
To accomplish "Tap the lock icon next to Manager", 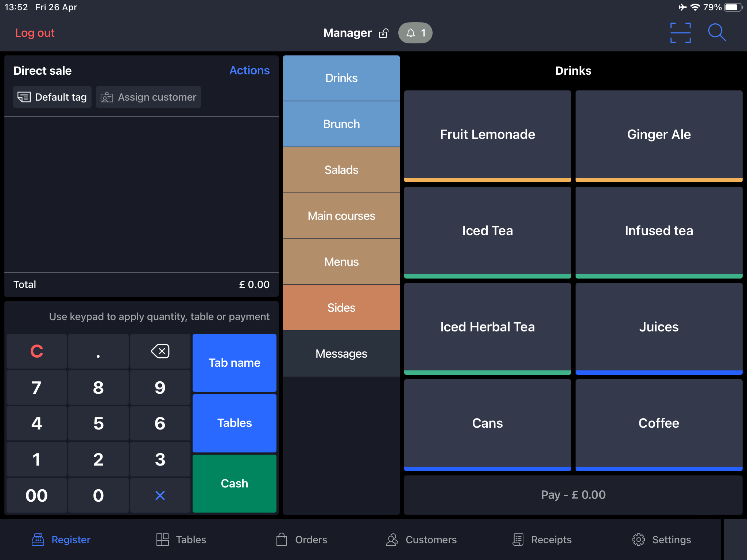I will [383, 32].
